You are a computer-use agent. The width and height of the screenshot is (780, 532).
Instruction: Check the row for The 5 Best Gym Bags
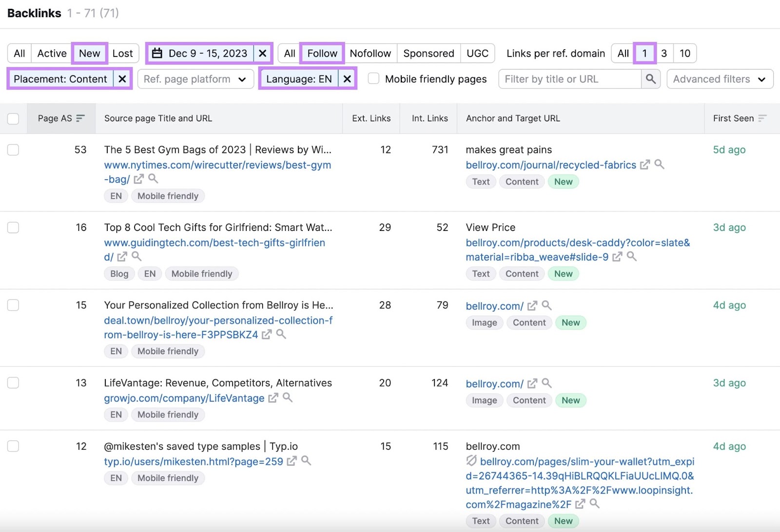coord(13,150)
